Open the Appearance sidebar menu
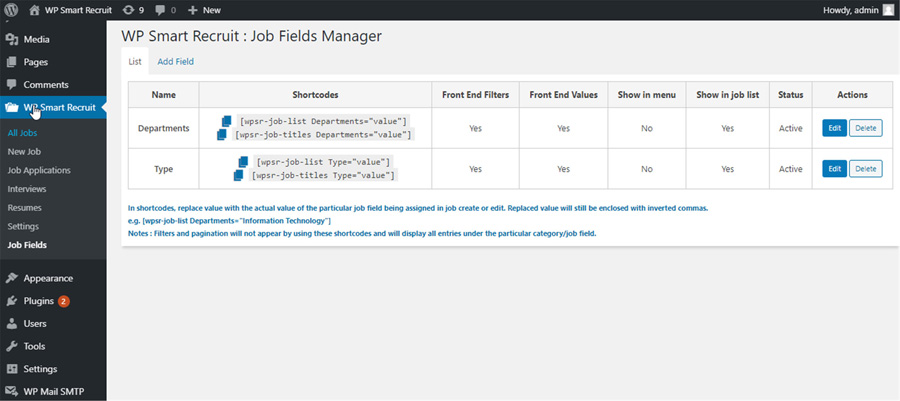The image size is (900, 401). coord(47,278)
